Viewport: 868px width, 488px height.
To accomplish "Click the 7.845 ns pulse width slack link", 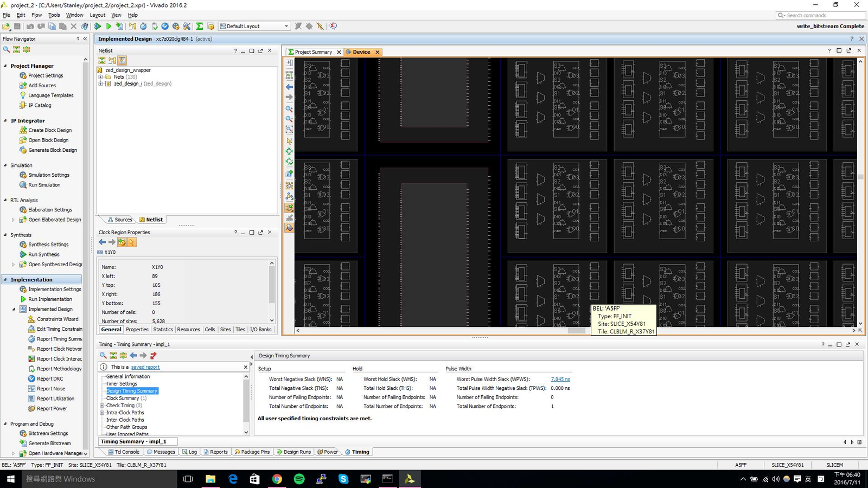I will click(x=560, y=379).
